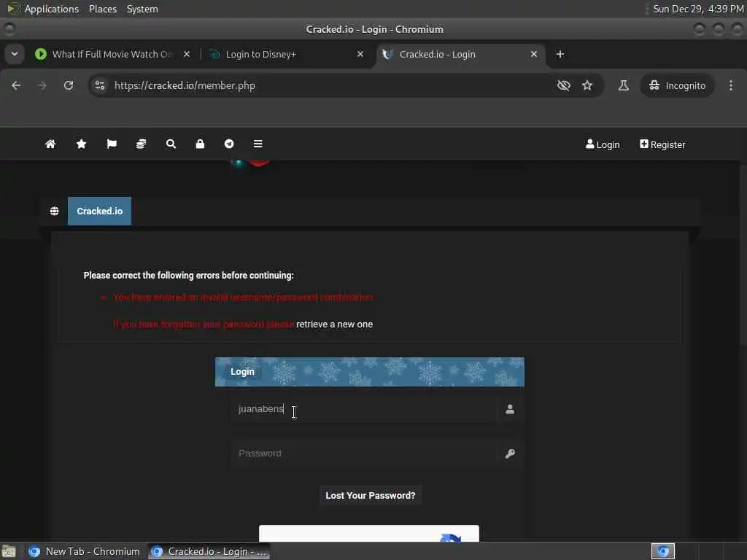Close the Login to Disney+ tab
The width and height of the screenshot is (747, 560).
360,54
